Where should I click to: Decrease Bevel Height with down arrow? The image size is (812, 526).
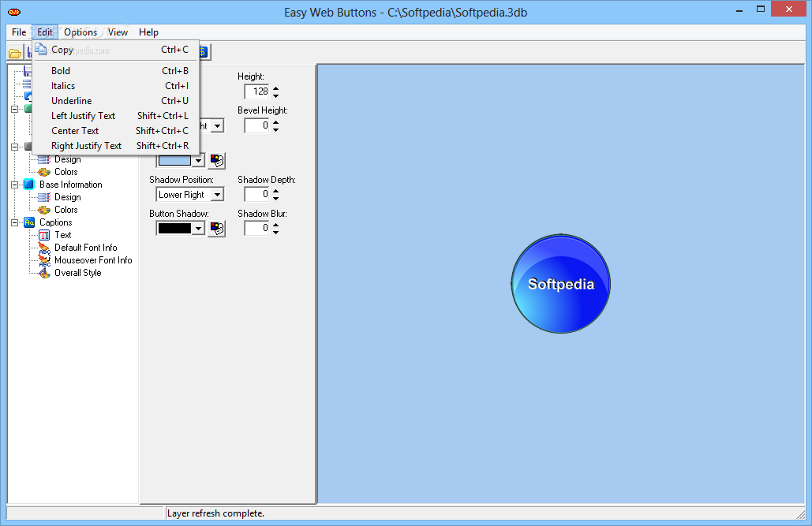point(275,129)
